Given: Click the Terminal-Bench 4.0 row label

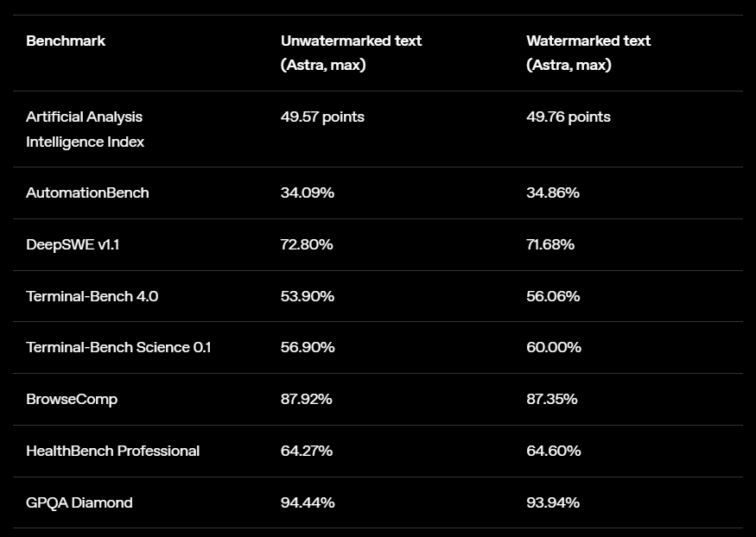Looking at the screenshot, I should click(x=92, y=296).
